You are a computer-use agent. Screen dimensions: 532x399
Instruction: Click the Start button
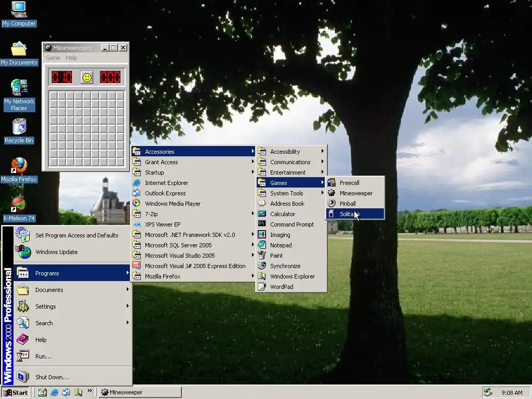click(16, 393)
